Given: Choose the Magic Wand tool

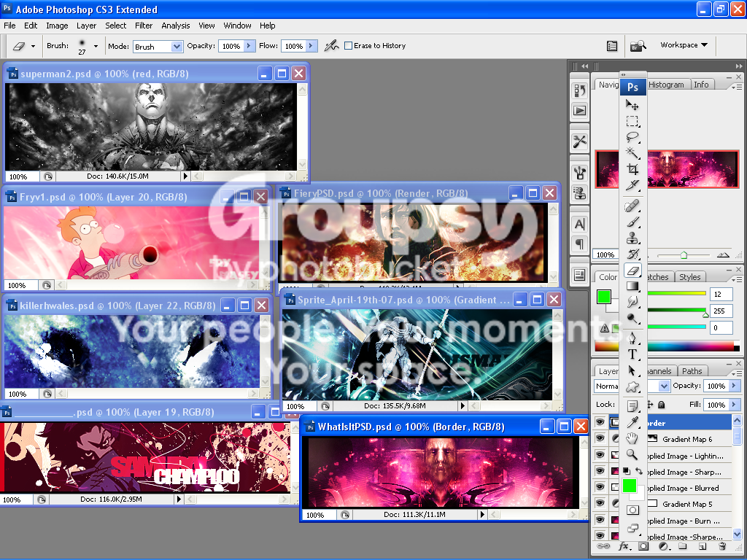Looking at the screenshot, I should click(632, 153).
